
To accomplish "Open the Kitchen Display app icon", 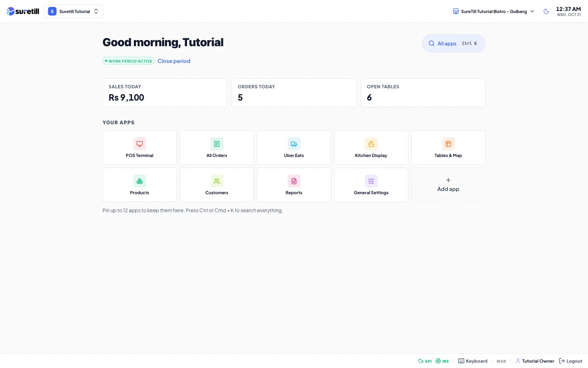I will [371, 144].
